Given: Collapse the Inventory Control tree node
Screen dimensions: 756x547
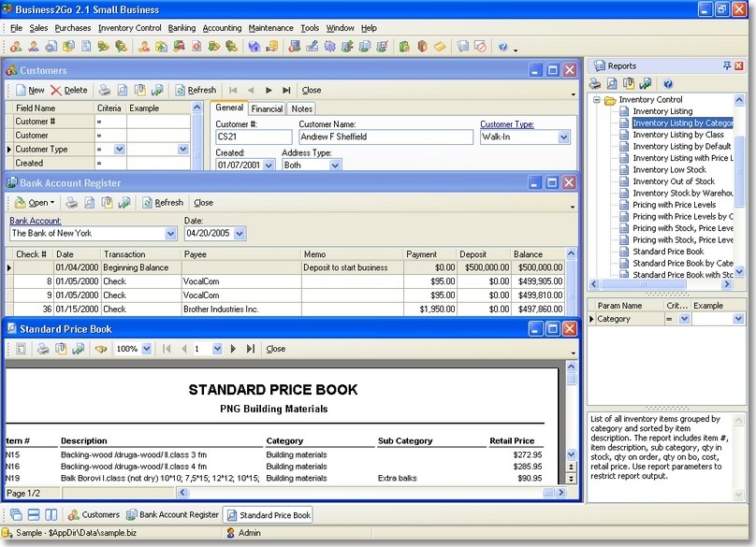Looking at the screenshot, I should pos(597,99).
